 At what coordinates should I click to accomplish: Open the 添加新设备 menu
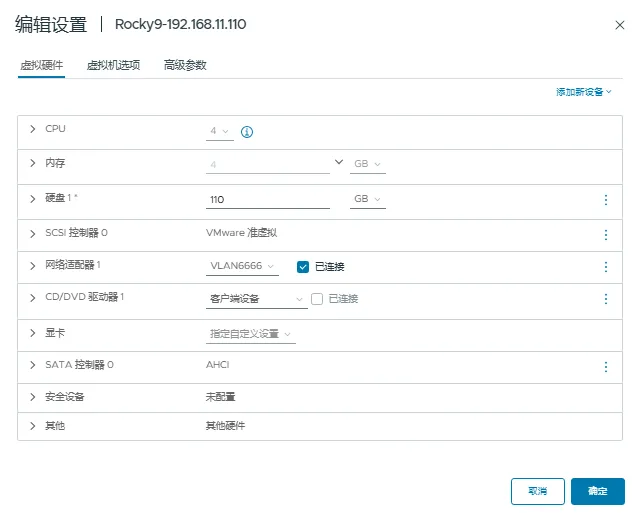tap(584, 92)
